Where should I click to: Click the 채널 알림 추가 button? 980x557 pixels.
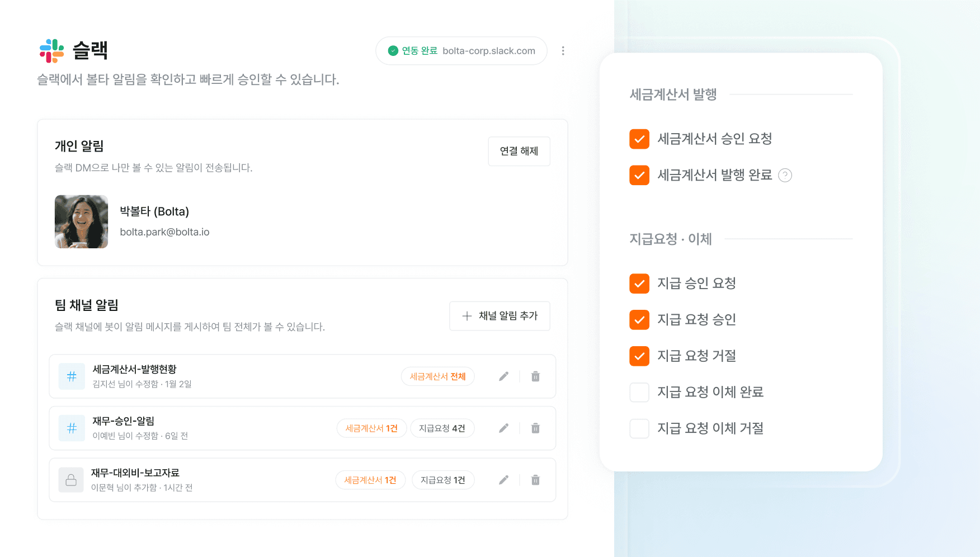click(x=500, y=316)
